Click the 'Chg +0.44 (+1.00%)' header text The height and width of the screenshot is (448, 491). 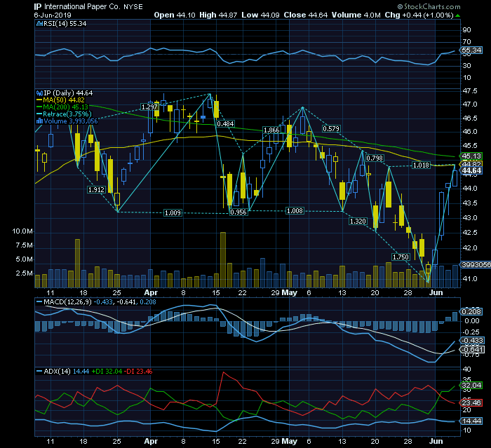(x=419, y=15)
